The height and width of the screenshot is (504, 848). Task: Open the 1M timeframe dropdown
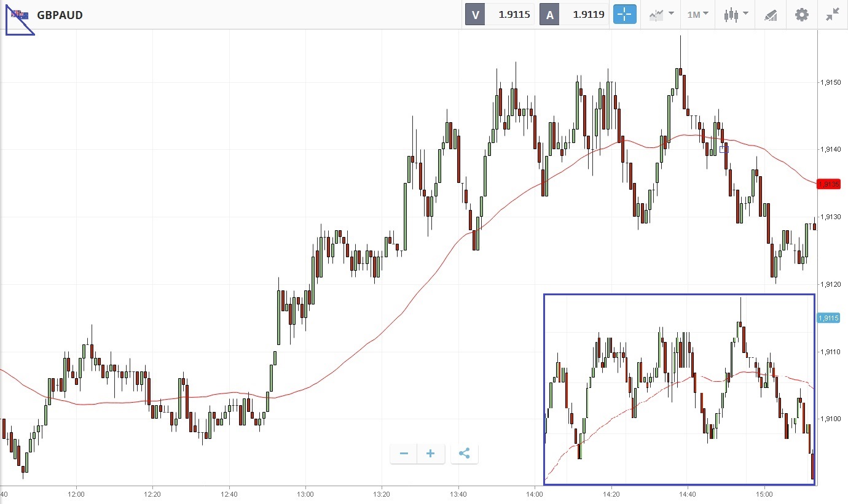pyautogui.click(x=697, y=14)
